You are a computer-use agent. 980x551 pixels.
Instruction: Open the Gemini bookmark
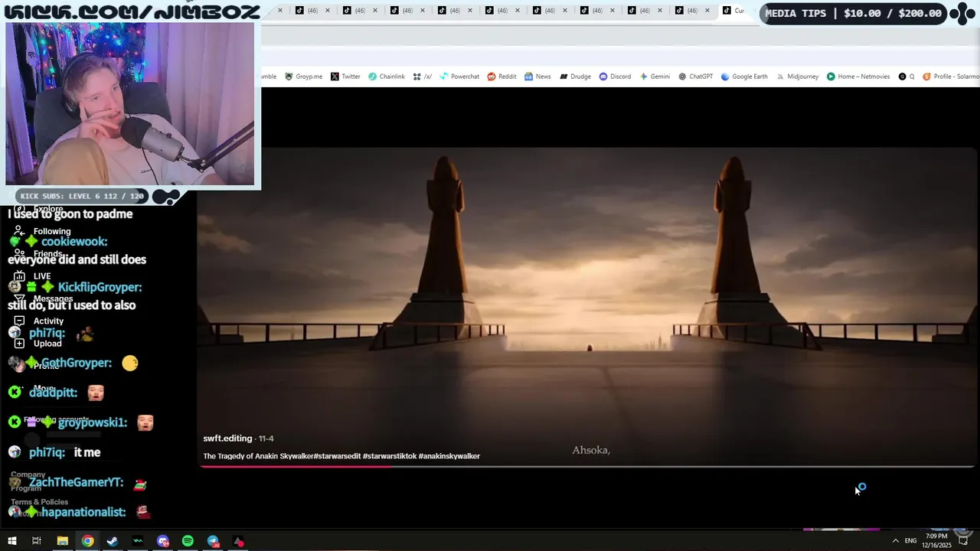click(655, 77)
